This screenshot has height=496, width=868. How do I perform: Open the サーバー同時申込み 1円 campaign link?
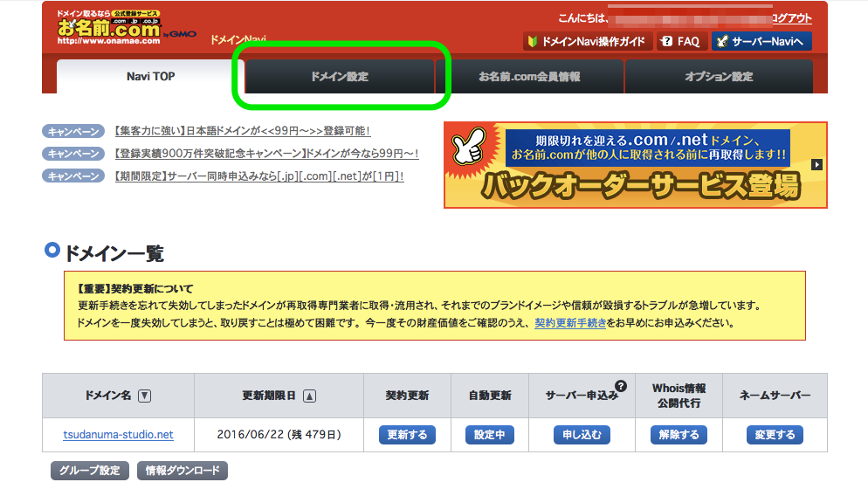click(x=259, y=176)
